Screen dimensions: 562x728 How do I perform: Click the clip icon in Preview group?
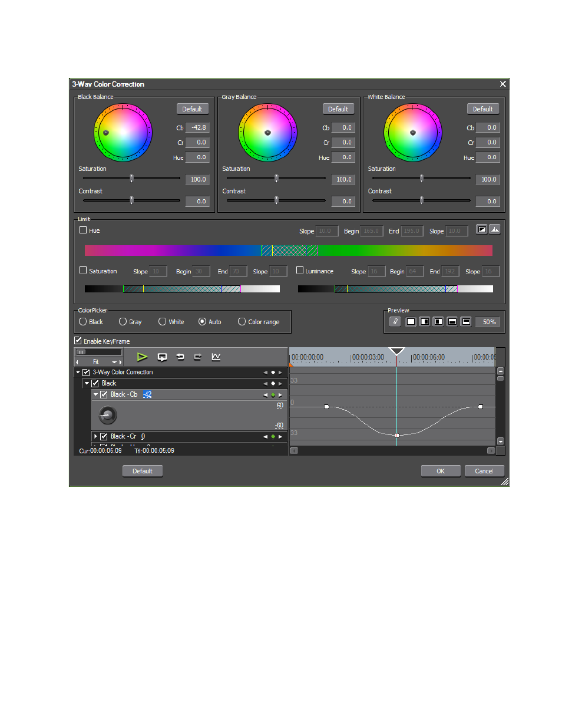(x=395, y=321)
